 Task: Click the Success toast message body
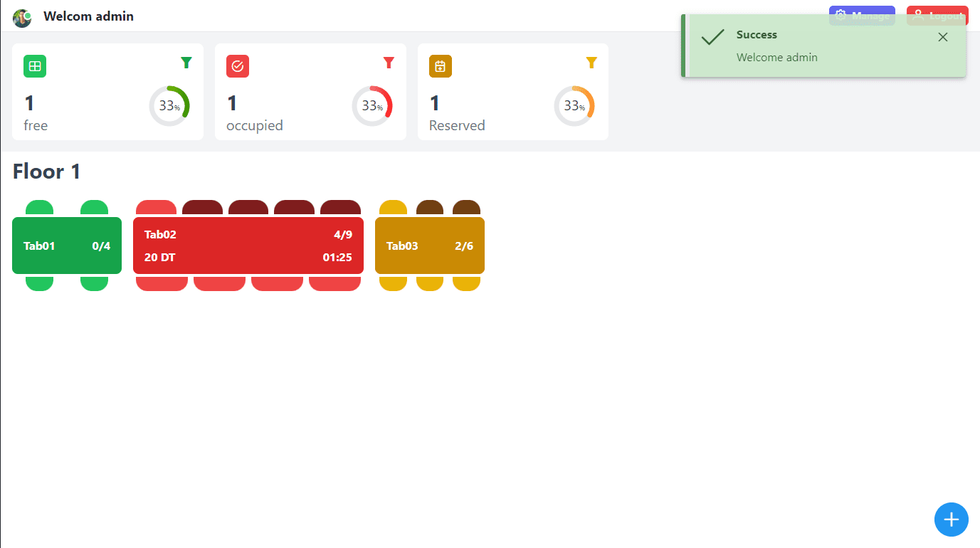click(777, 58)
